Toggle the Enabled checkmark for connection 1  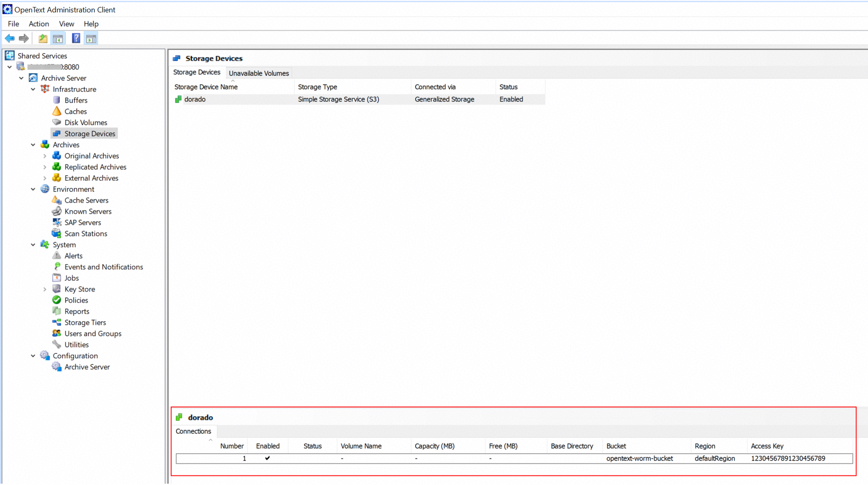click(267, 458)
